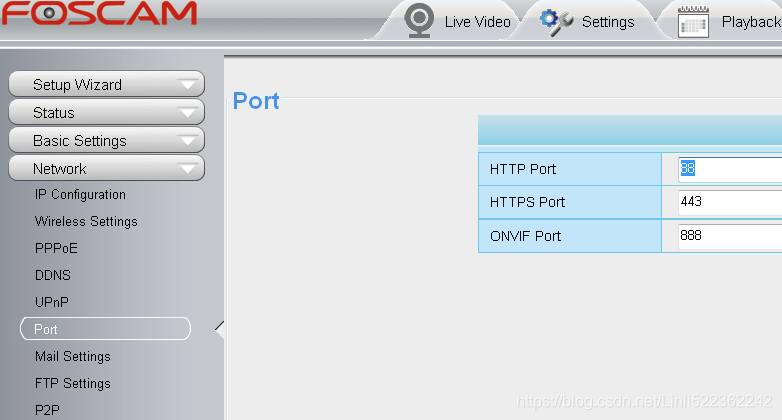782x420 pixels.
Task: Open the Playback tab
Action: pyautogui.click(x=751, y=22)
